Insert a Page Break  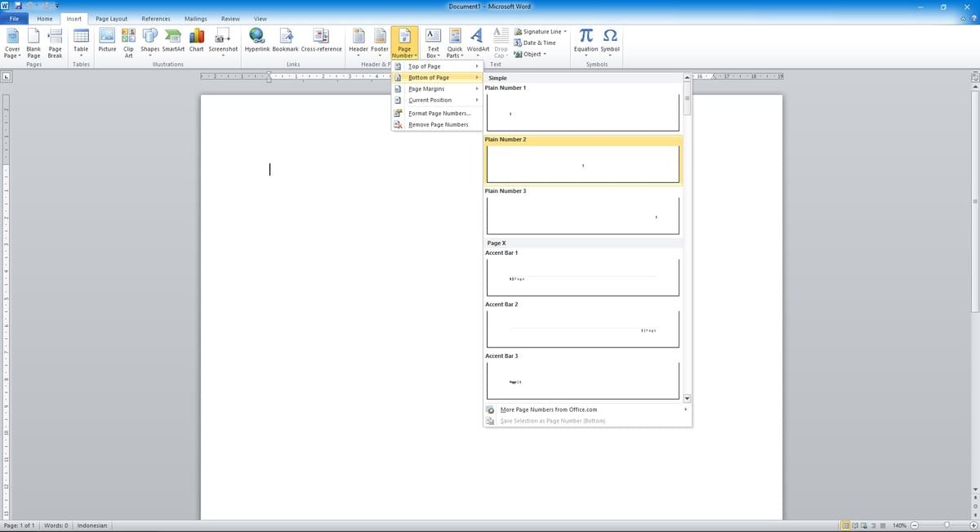(54, 39)
